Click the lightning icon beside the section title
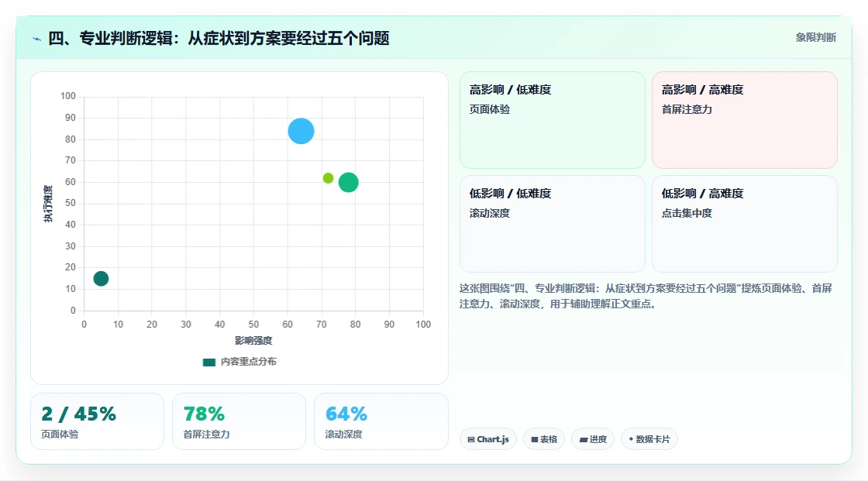The image size is (868, 481). [x=37, y=39]
